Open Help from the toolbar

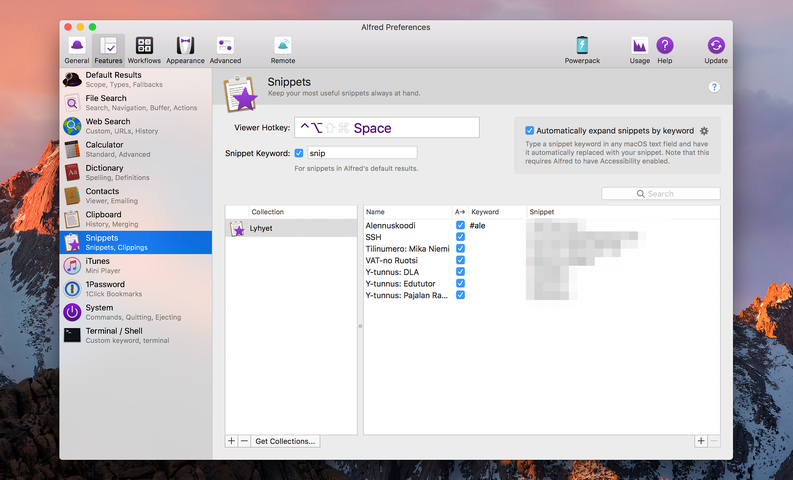click(665, 50)
